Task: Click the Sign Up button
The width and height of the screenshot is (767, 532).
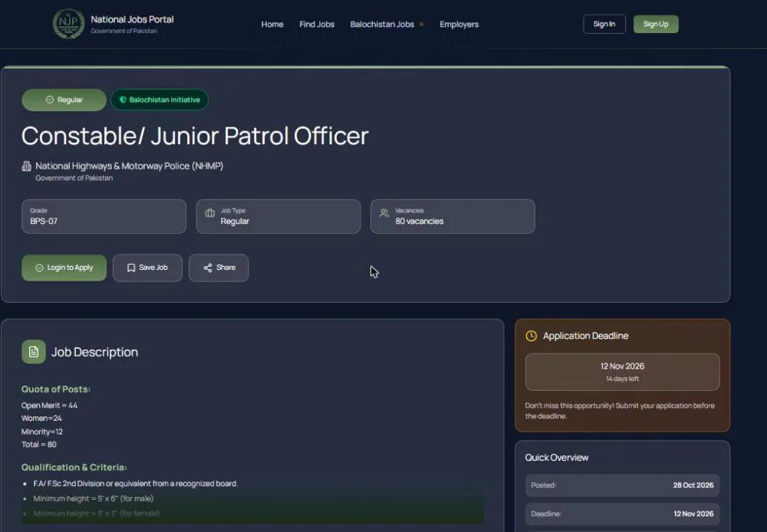Action: click(x=656, y=24)
